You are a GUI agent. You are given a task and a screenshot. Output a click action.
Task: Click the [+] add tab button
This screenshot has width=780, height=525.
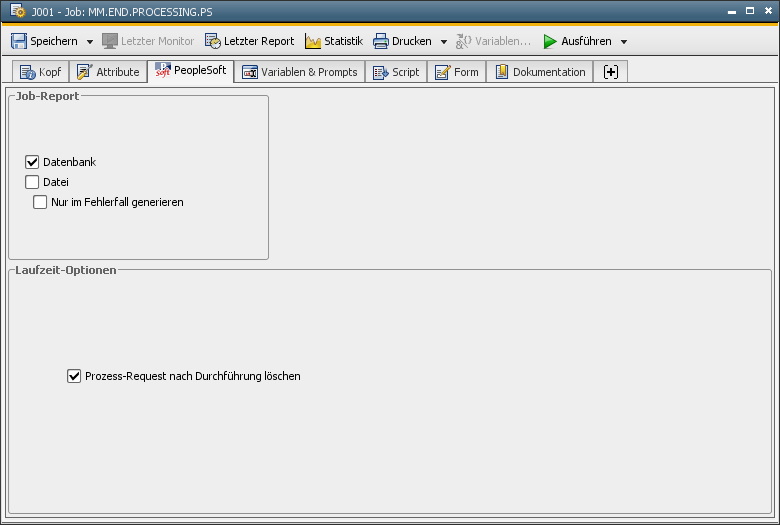tap(610, 72)
